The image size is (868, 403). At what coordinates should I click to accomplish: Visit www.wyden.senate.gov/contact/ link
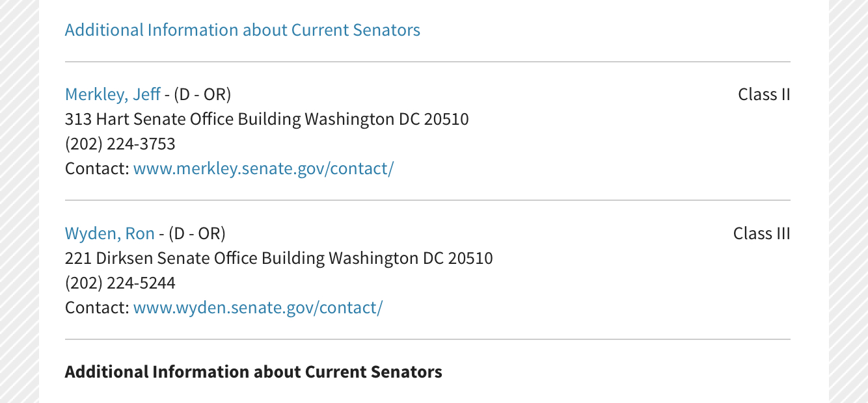[x=258, y=307]
